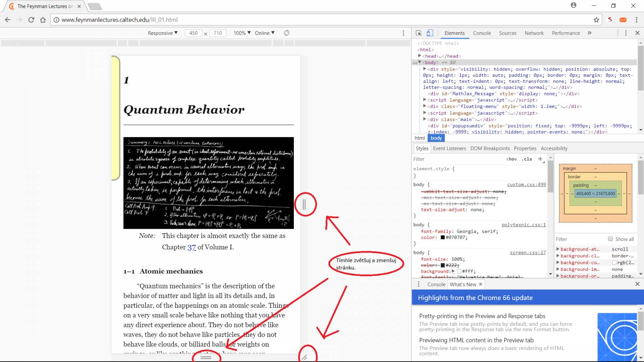Image resolution: width=644 pixels, height=362 pixels.
Task: Toggle the device toolbar icon
Action: 430,33
